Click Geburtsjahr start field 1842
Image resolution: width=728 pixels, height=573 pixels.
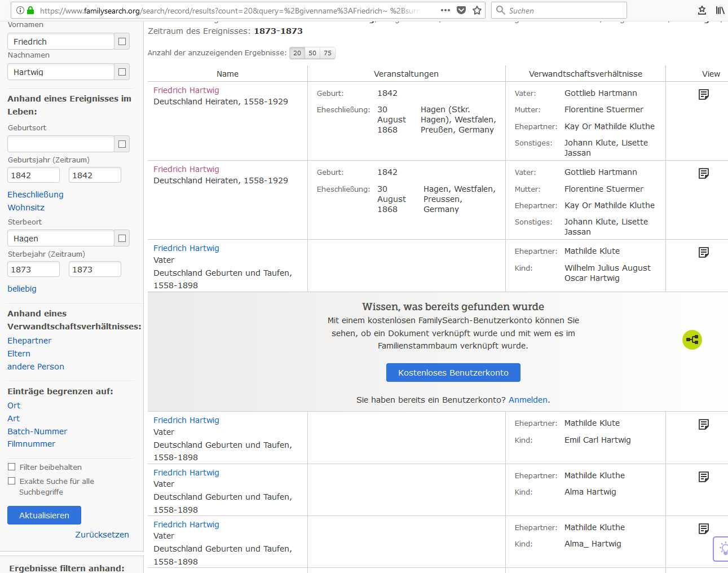tap(33, 175)
